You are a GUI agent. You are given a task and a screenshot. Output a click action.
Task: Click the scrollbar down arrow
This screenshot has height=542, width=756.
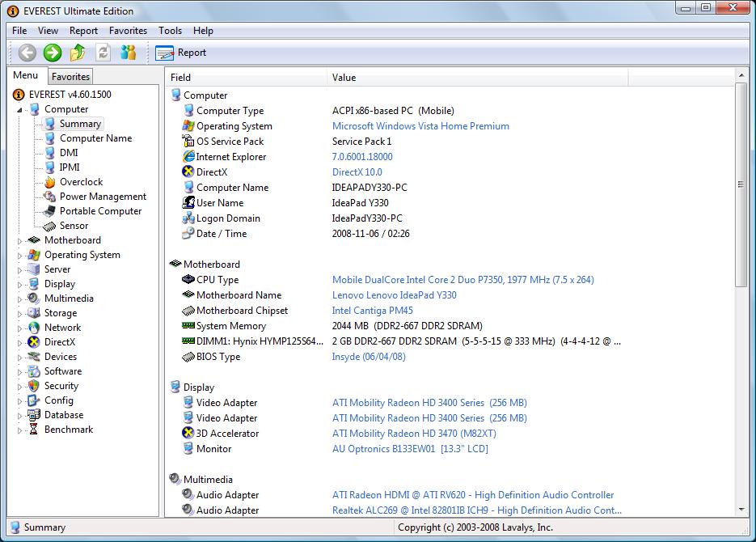click(x=741, y=510)
